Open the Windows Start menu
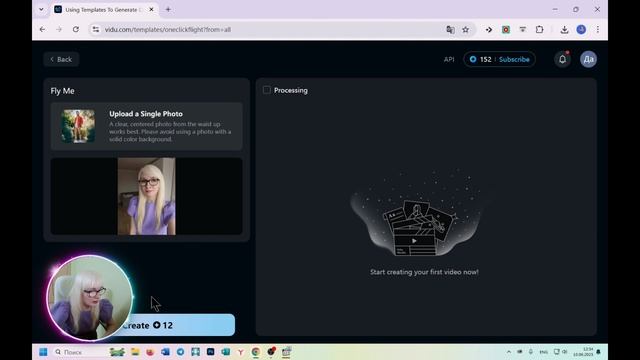This screenshot has width=640, height=360. (43, 352)
